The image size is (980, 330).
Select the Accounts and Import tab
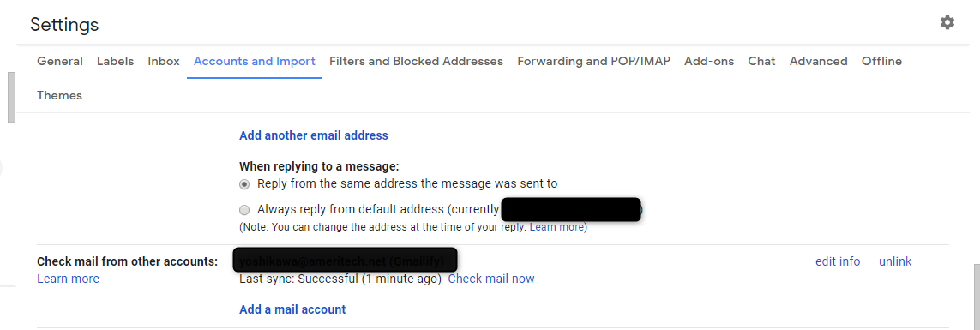[x=255, y=61]
